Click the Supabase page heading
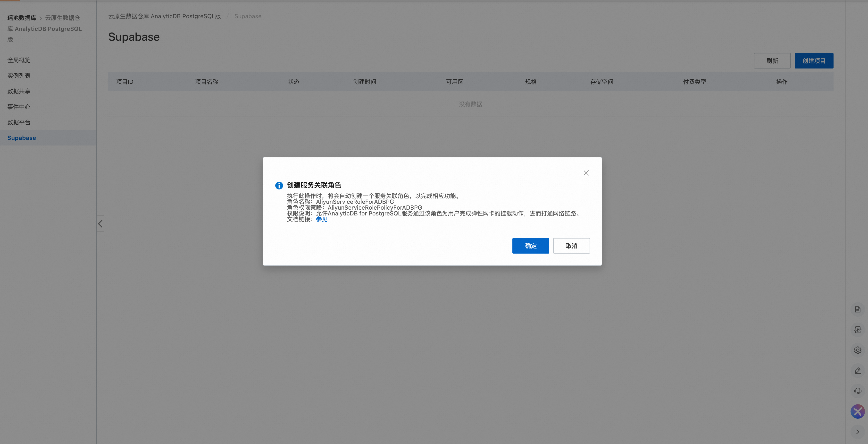 (x=134, y=37)
